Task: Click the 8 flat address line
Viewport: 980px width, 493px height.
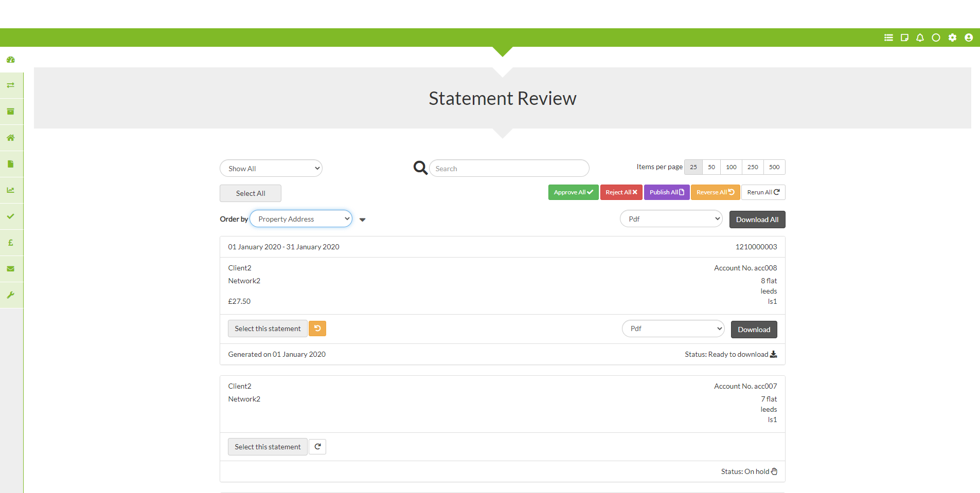Action: tap(769, 281)
